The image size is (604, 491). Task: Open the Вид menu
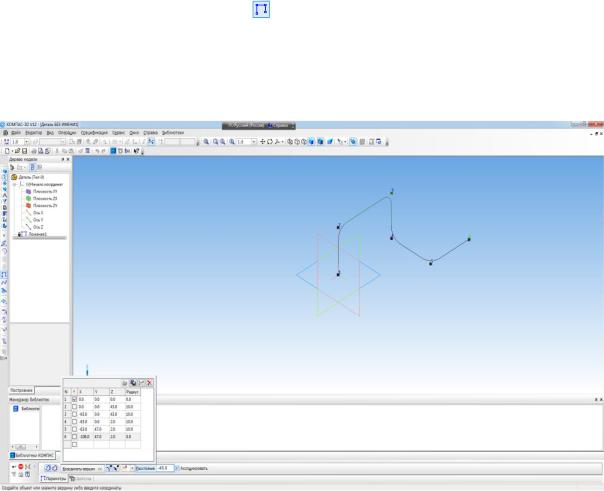tap(50, 132)
